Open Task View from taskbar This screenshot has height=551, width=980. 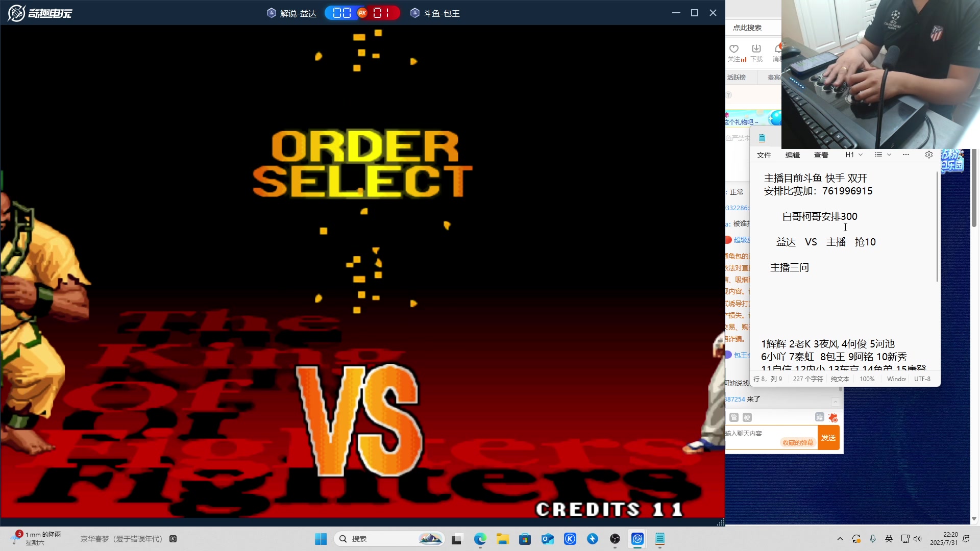pos(457,539)
